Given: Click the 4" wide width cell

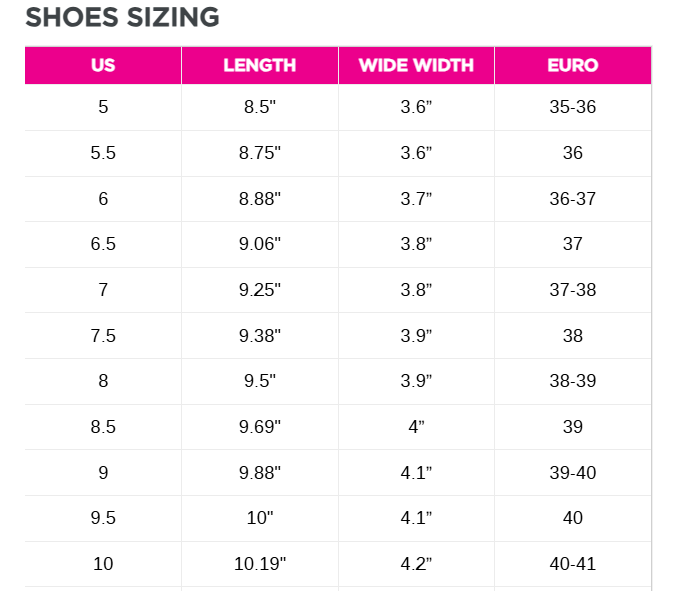Looking at the screenshot, I should (x=416, y=427).
